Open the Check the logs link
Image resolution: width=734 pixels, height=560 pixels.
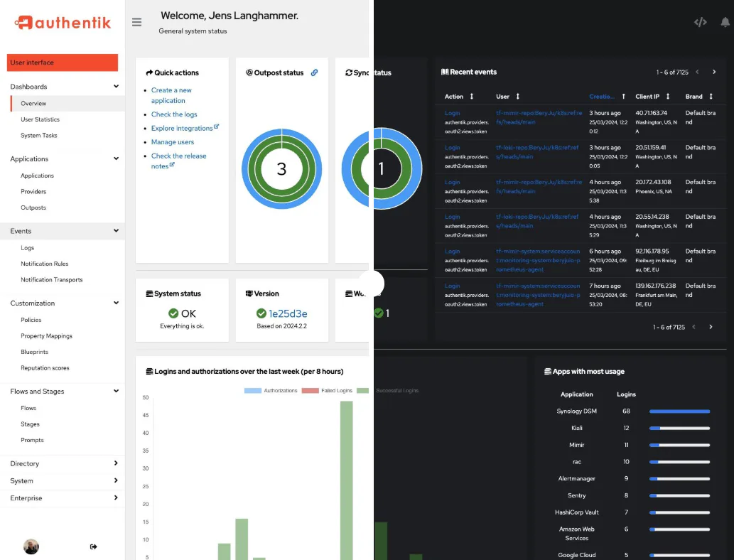(x=174, y=114)
